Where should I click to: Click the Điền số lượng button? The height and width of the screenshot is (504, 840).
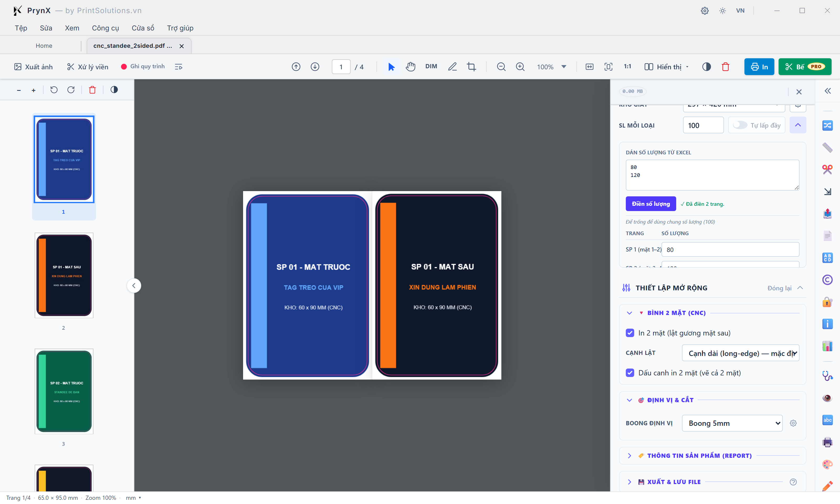[650, 204]
